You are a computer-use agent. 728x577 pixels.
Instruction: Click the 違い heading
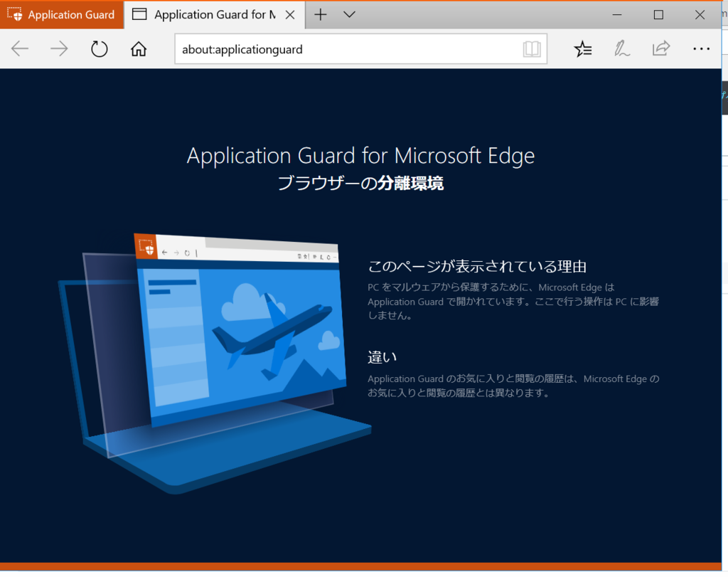(382, 357)
